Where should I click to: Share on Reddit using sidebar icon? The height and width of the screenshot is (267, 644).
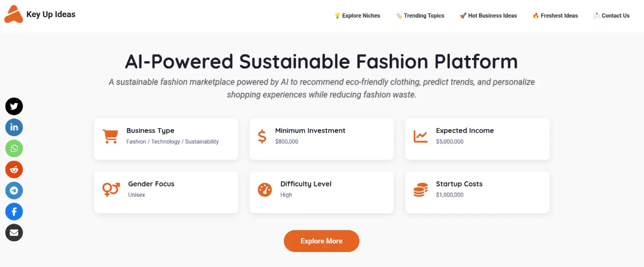tap(14, 169)
